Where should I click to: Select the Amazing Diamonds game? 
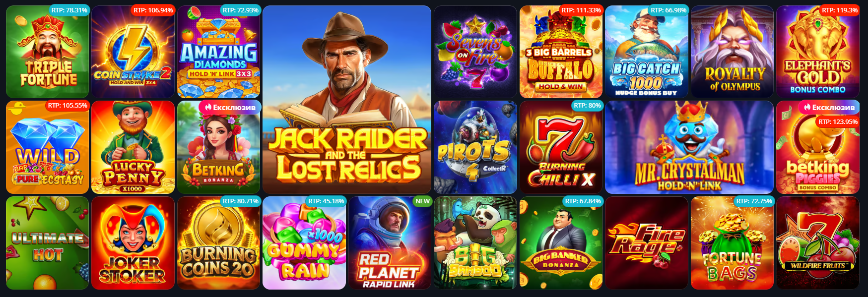219,52
